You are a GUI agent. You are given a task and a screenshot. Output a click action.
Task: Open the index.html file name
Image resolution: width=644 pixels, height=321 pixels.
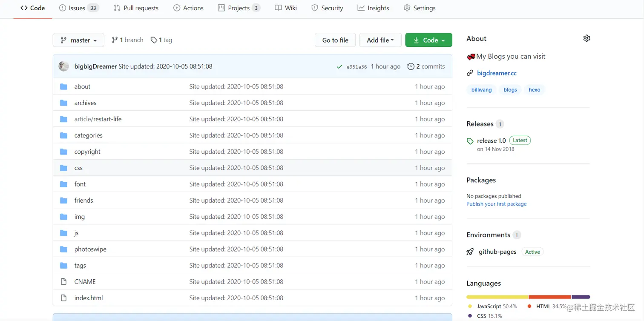(89, 298)
